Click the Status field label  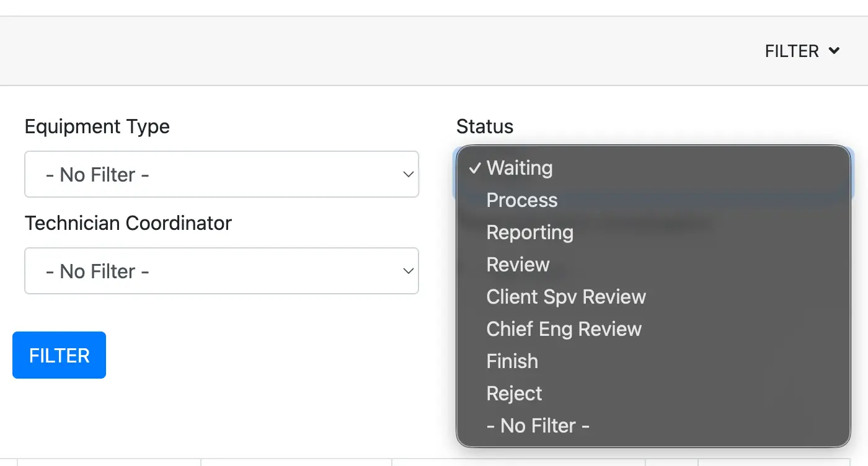click(x=485, y=126)
